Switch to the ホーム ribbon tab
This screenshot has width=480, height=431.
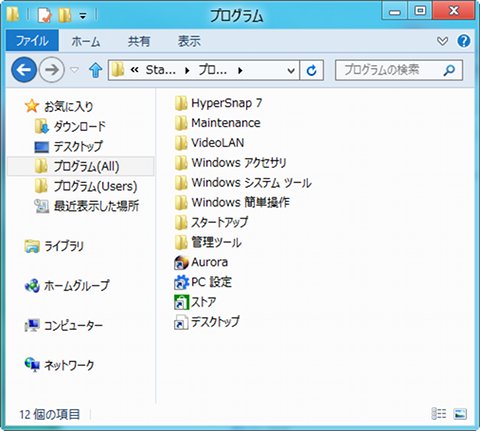point(86,41)
